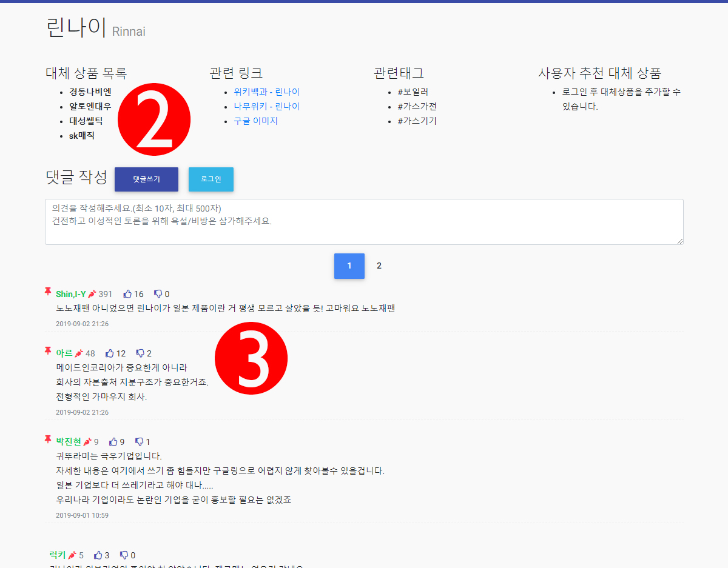Go to comment page 2
The image size is (728, 568).
coord(379,266)
